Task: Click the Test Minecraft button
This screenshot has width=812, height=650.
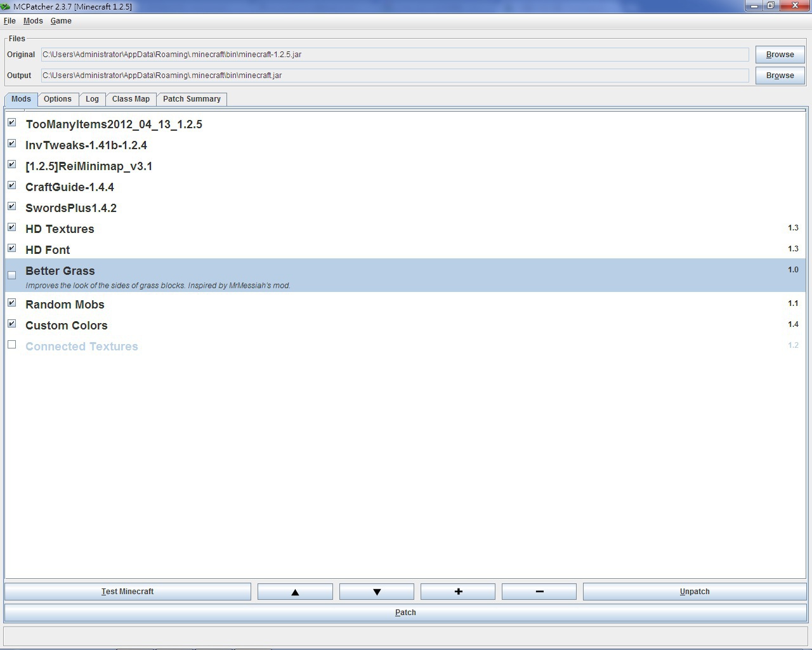Action: point(128,592)
